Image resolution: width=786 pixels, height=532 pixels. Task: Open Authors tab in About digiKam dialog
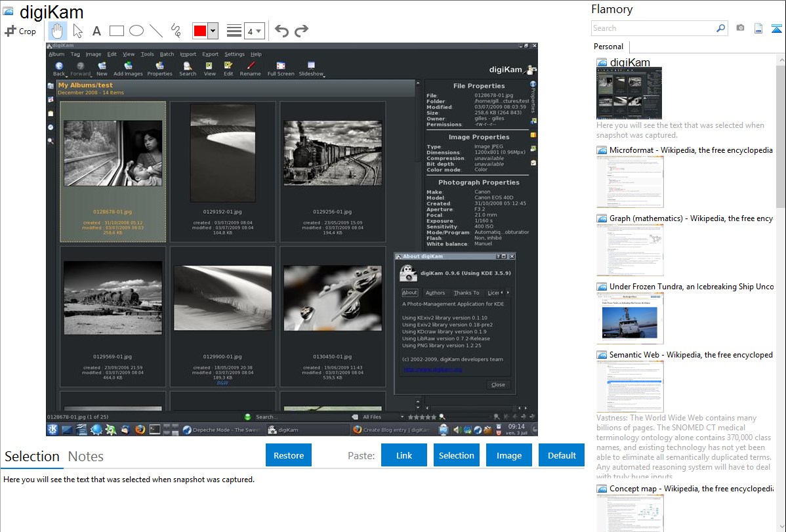(x=435, y=293)
